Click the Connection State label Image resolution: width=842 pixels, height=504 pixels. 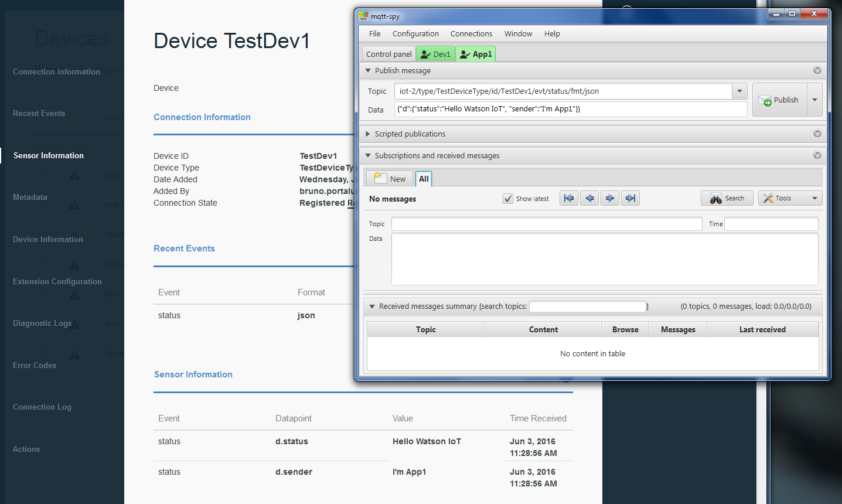(185, 203)
